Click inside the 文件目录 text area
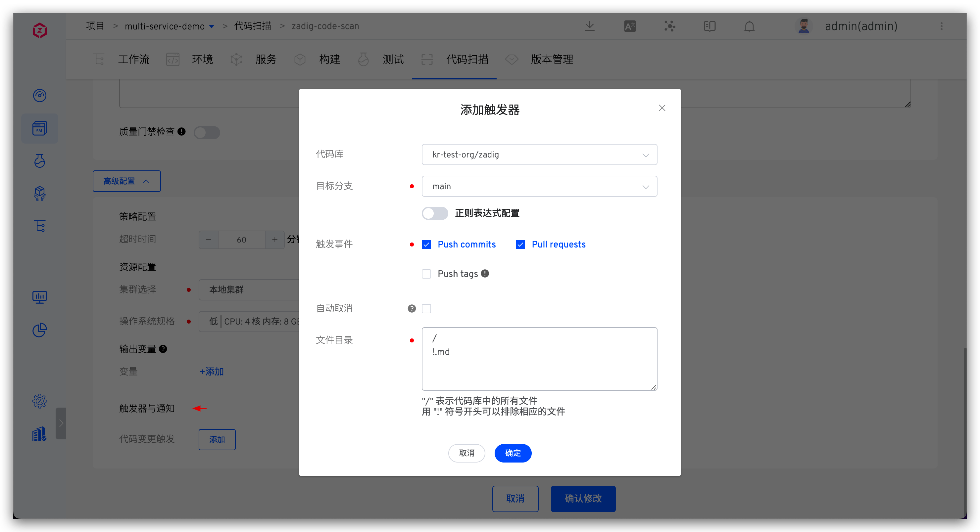The width and height of the screenshot is (980, 532). point(539,359)
